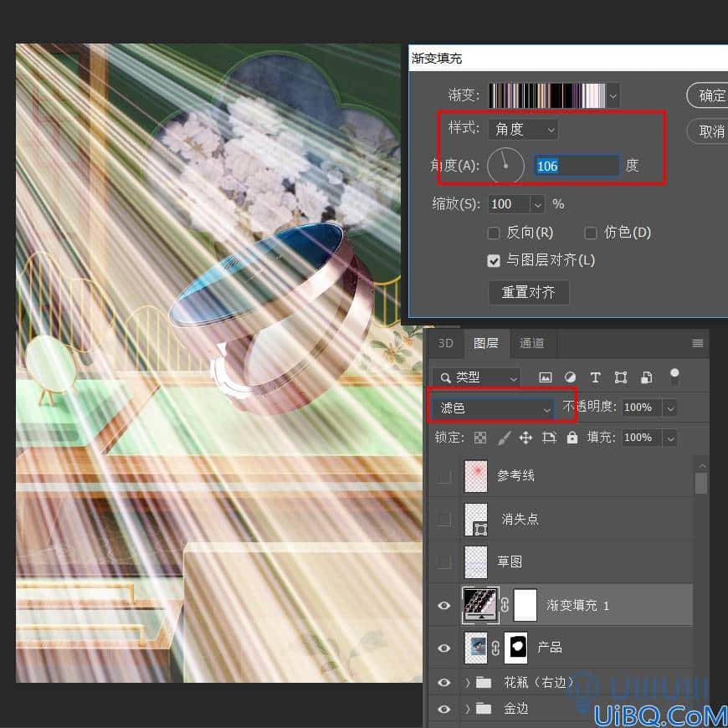Open the gradient picker dropdown arrow
Viewport: 728px width, 728px height.
pyautogui.click(x=613, y=96)
